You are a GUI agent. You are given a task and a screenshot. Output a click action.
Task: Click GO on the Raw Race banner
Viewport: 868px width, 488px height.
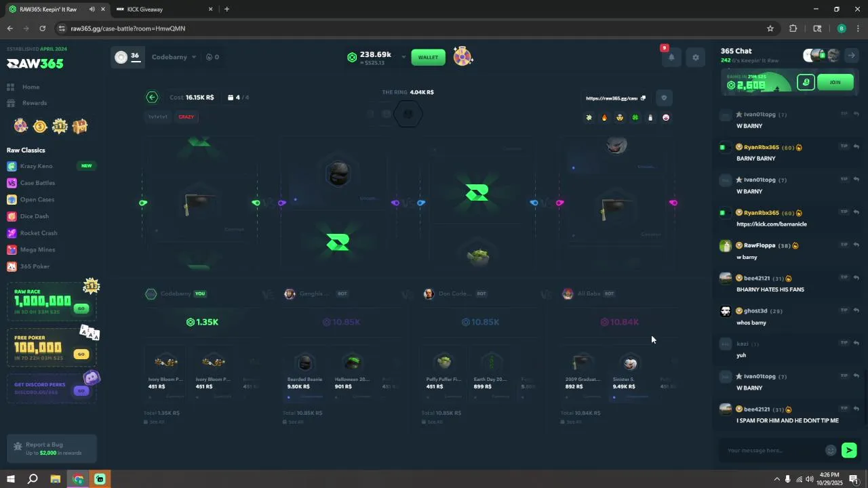click(81, 308)
